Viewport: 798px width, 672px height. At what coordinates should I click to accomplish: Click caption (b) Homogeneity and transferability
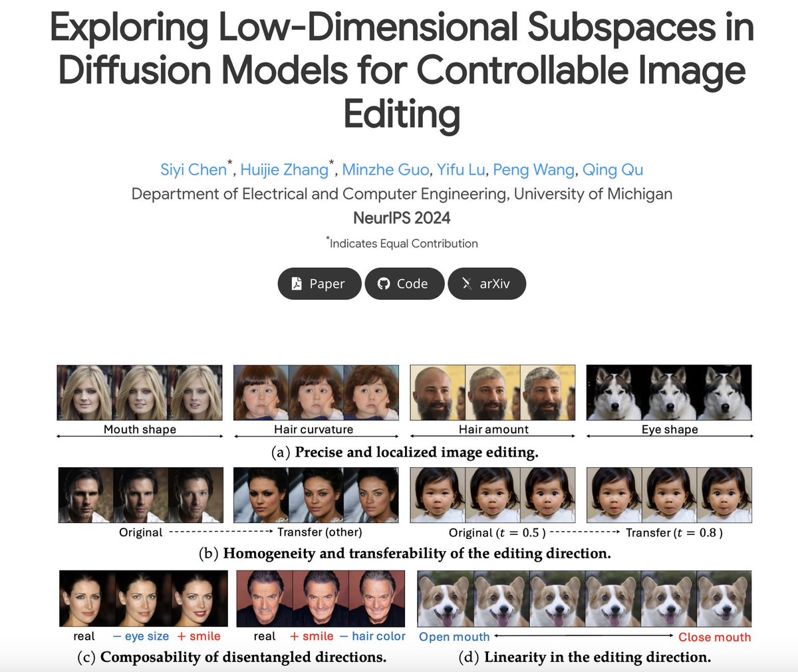tap(404, 553)
